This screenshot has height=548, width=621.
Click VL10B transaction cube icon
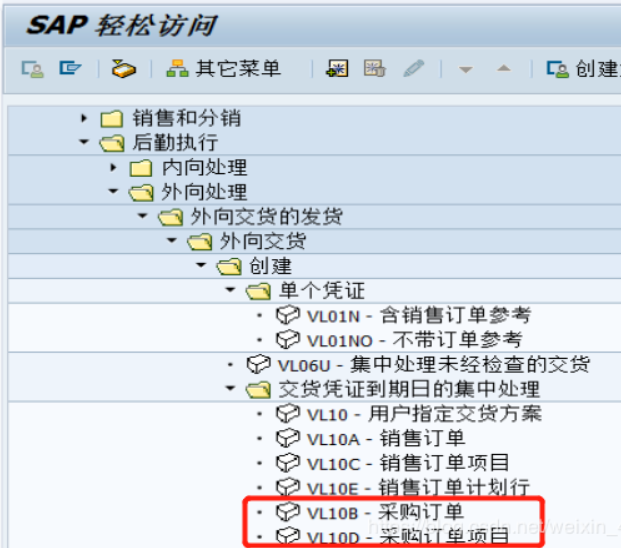(288, 512)
